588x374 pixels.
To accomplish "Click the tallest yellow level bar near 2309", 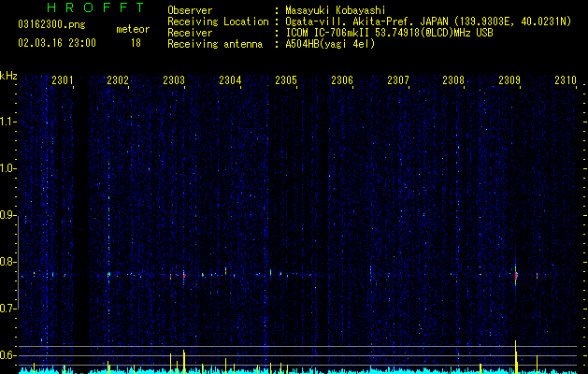I will pyautogui.click(x=516, y=357).
